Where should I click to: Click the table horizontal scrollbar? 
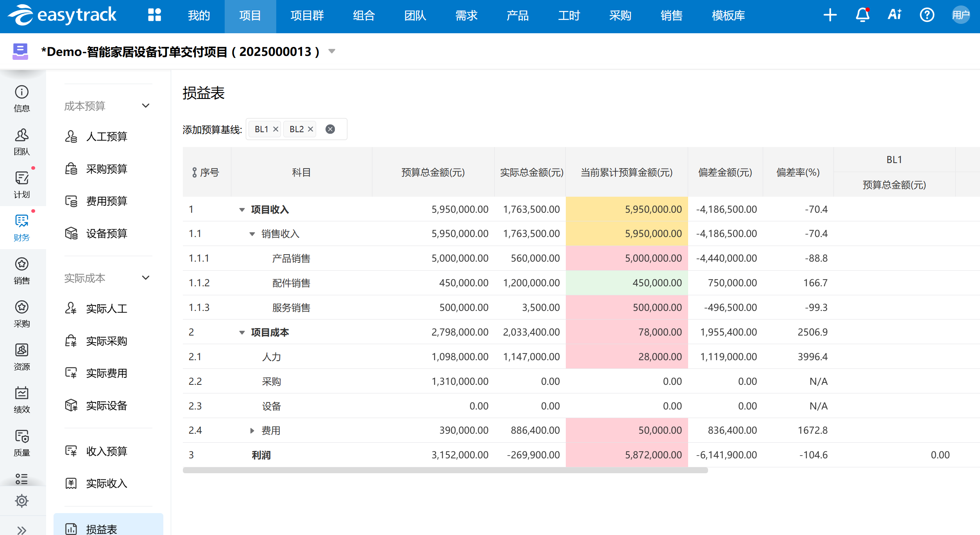[x=445, y=470]
